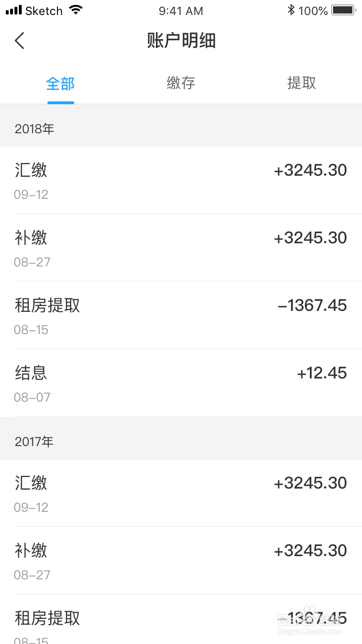This screenshot has width=362, height=644.
Task: Open 2018 汇缴 09-12 record
Action: point(181,180)
